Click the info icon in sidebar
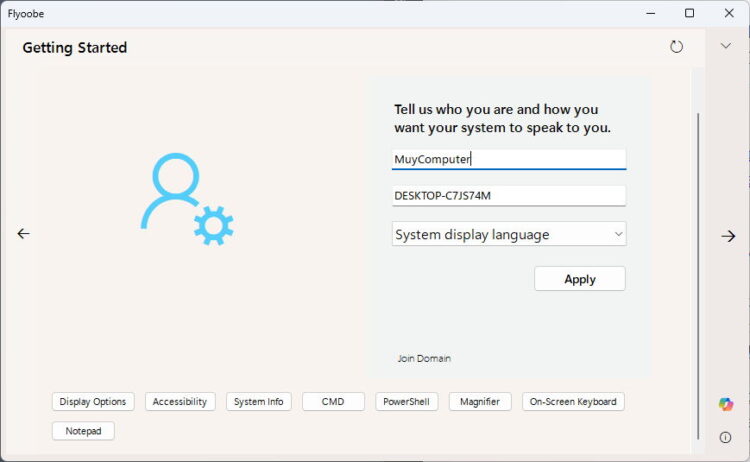 tap(726, 437)
